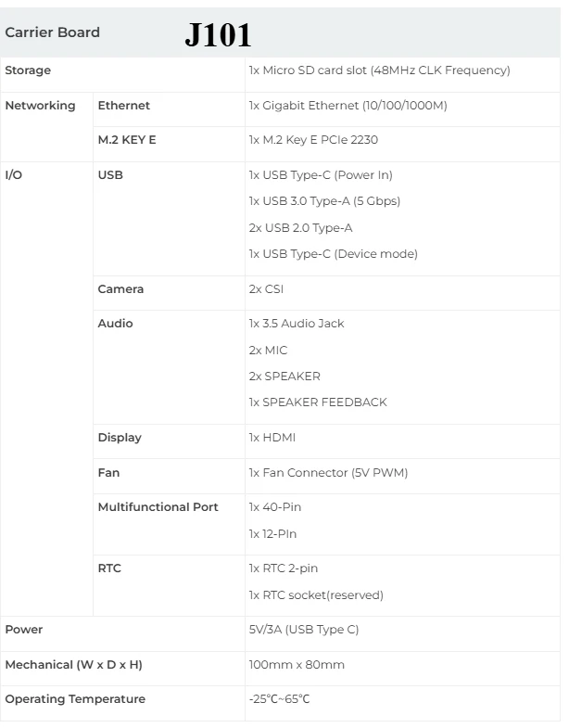Image resolution: width=569 pixels, height=728 pixels.
Task: Click the USB Type-C (Device mode) entry
Action: (334, 254)
